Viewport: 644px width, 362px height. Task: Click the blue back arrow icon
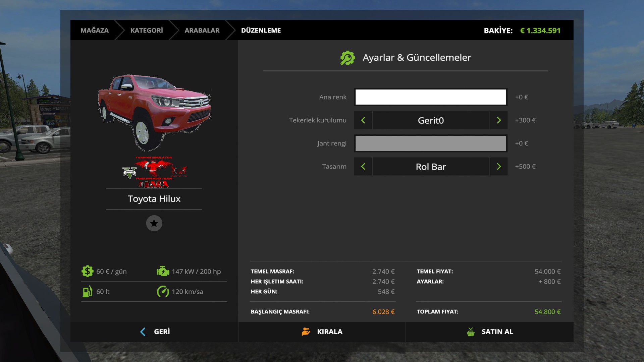[x=143, y=332]
